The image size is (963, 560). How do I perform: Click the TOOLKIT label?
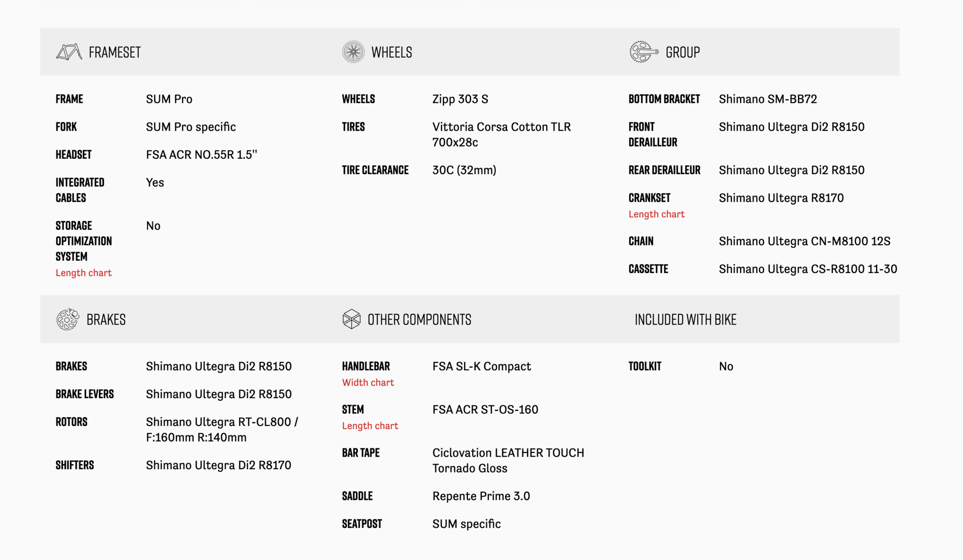coord(645,366)
